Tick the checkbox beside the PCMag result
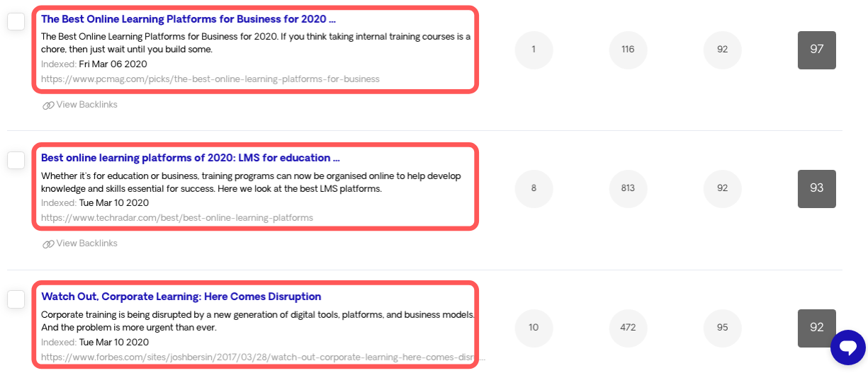Screen dimensions: 868x373 (x=16, y=22)
